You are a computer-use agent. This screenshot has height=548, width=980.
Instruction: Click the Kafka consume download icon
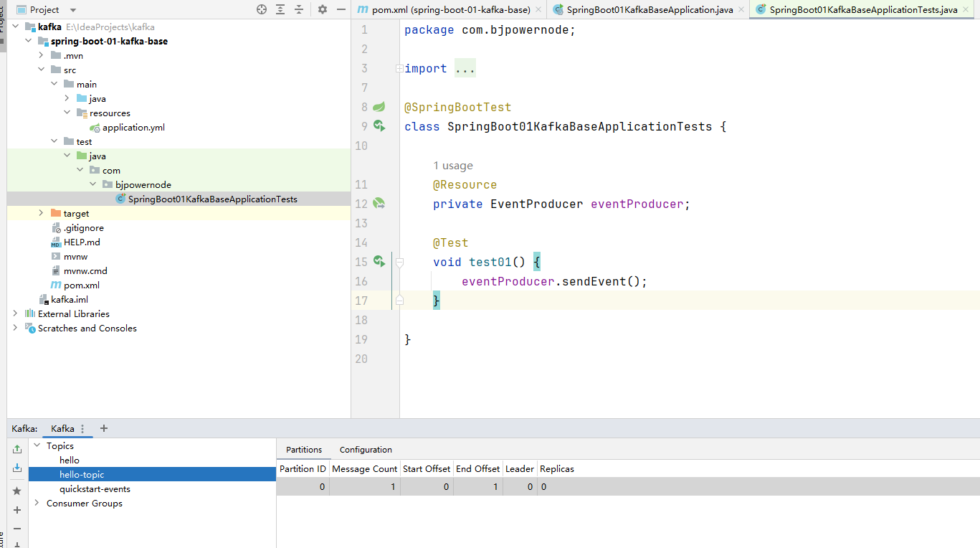tap(17, 468)
